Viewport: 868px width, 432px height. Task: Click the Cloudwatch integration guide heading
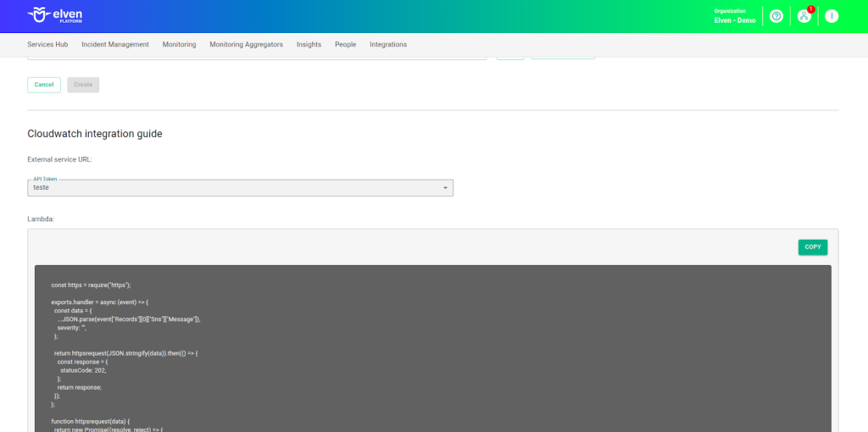(94, 134)
